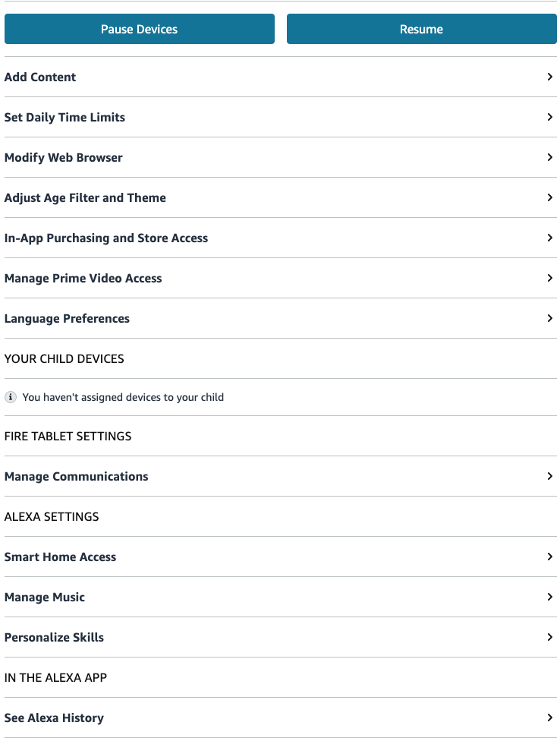Click the Manage Communications chevron icon

point(550,476)
